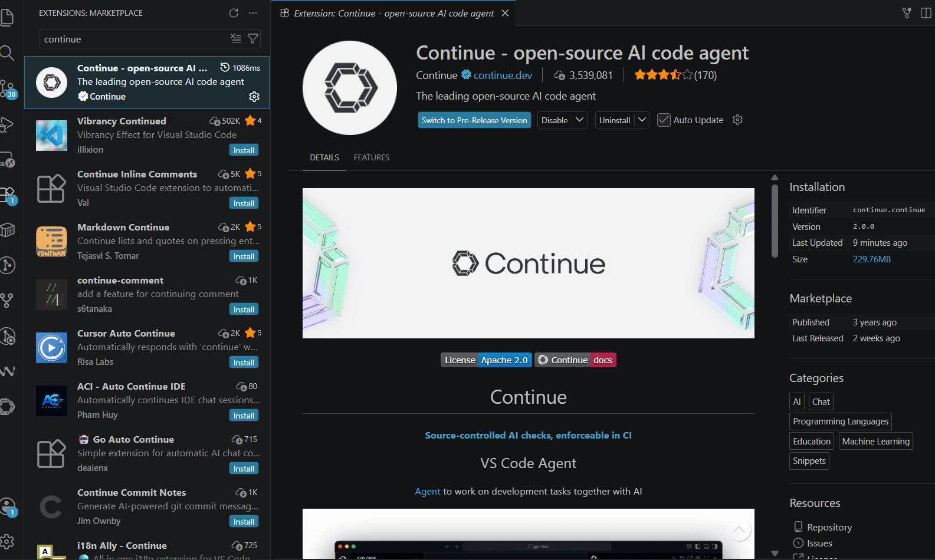Click the source control graph icon top right
Viewport: 935px width, 560px height.
pos(907,13)
